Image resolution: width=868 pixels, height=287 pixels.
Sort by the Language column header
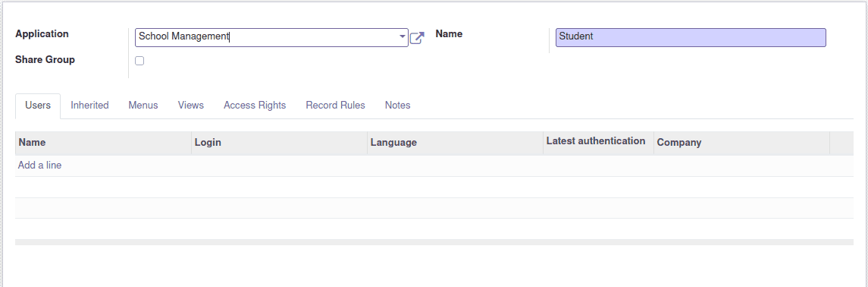click(455, 143)
